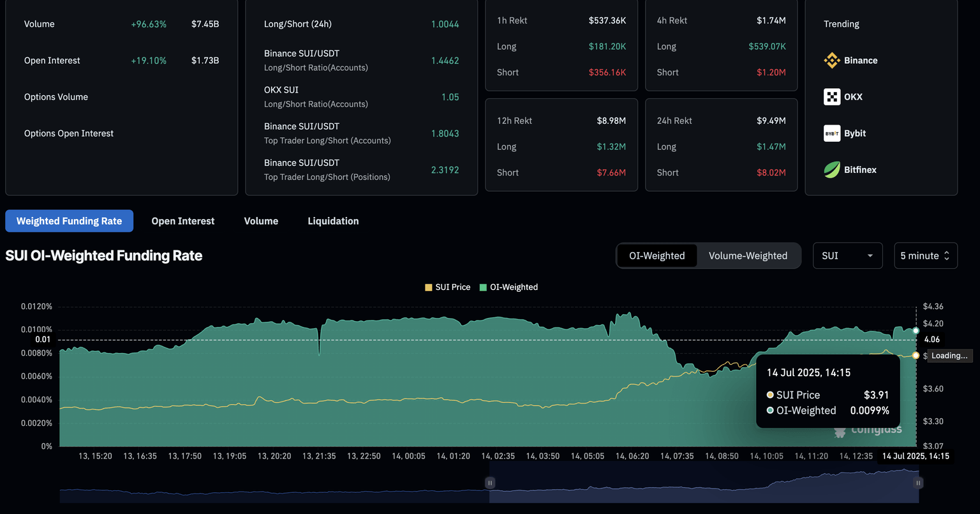Click the 14 Jul 2025, 14:15 axis marker
This screenshot has width=980, height=514.
point(915,456)
